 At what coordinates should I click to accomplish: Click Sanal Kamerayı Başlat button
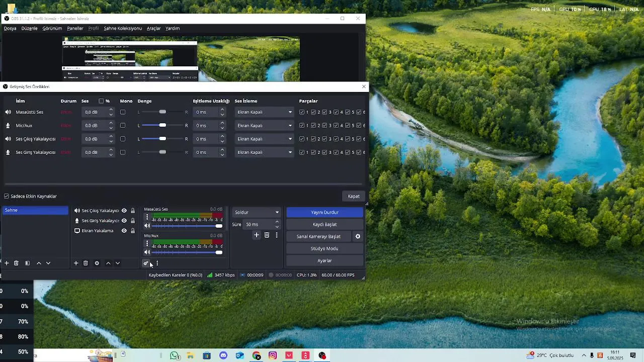(x=318, y=236)
